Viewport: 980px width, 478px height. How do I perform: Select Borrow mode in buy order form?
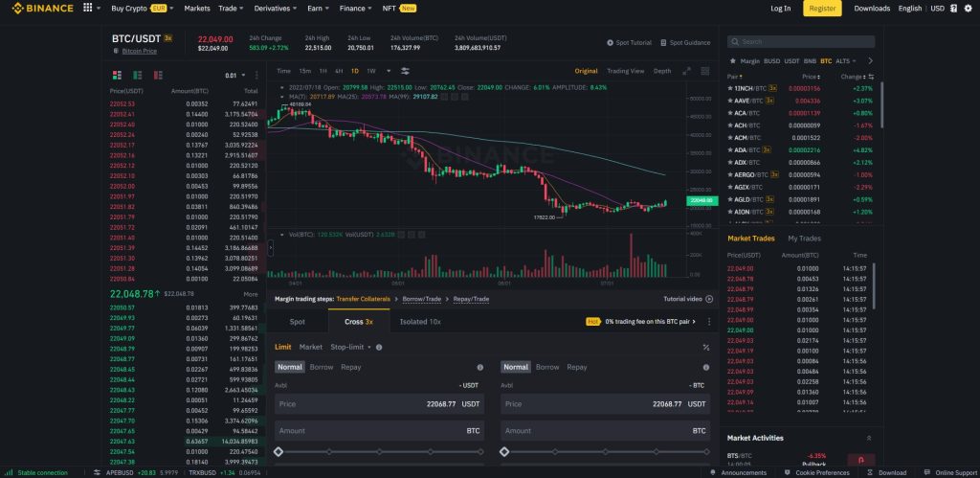(322, 367)
